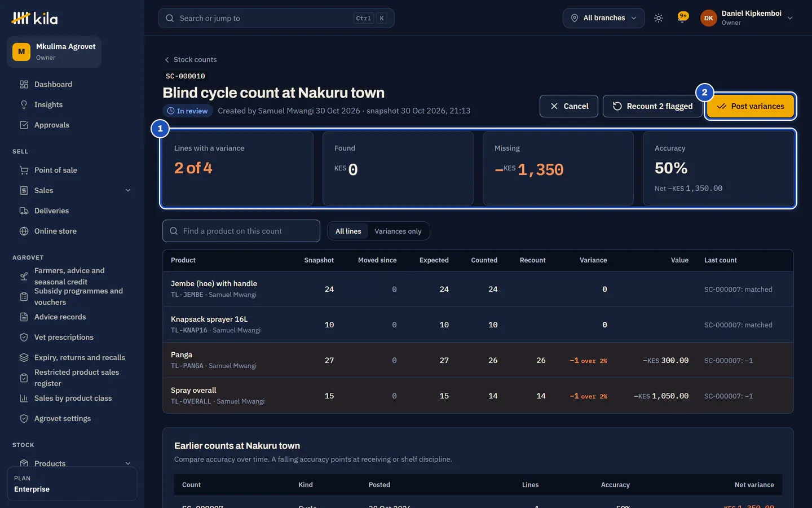Click the In review status badge
The width and height of the screenshot is (812, 508).
188,111
